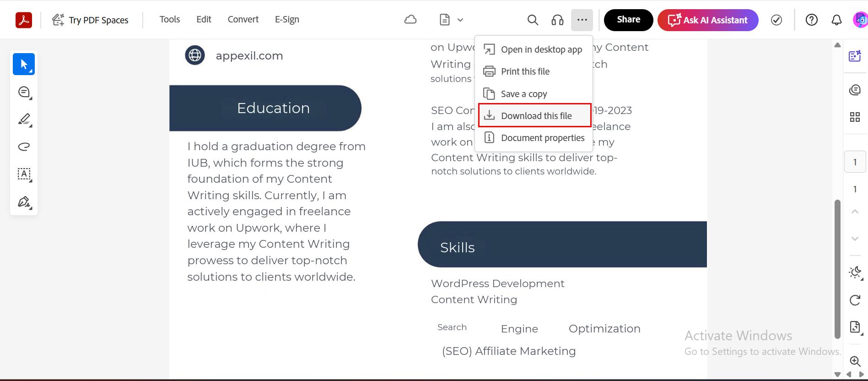Open Ask AI Assistant
This screenshot has width=868, height=381.
707,20
